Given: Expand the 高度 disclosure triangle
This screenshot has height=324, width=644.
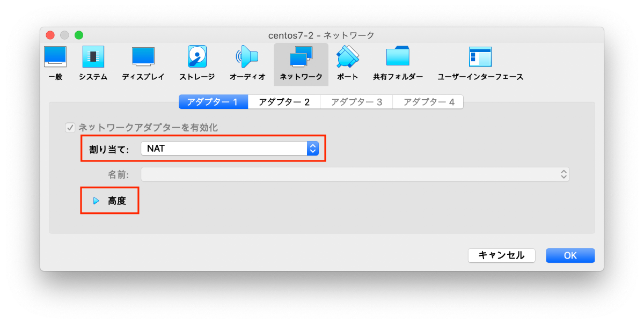Looking at the screenshot, I should [x=97, y=201].
